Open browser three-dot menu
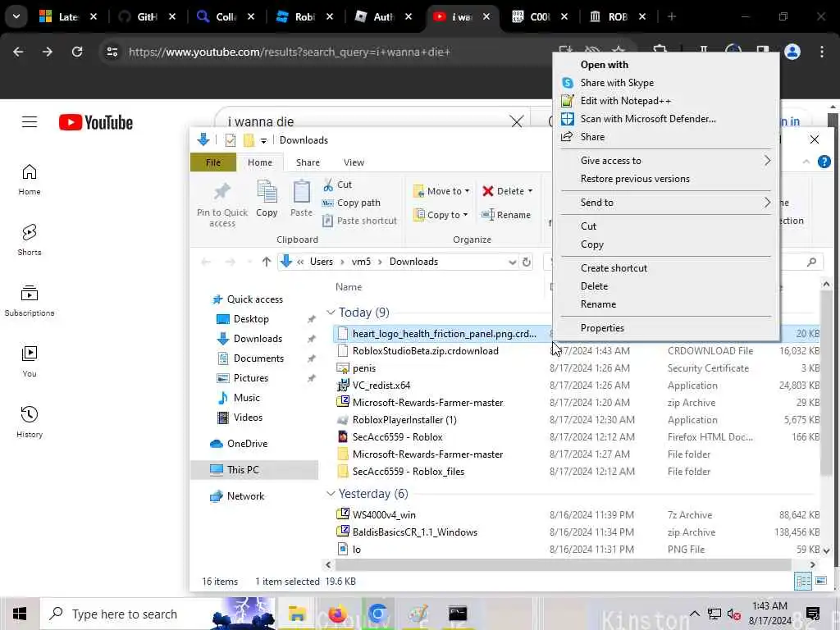The image size is (840, 630). 822,52
